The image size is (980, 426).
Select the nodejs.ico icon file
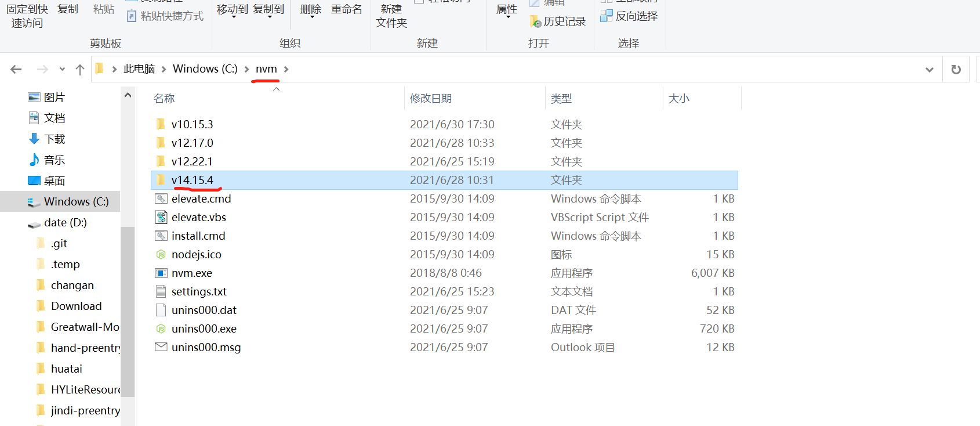click(x=161, y=254)
